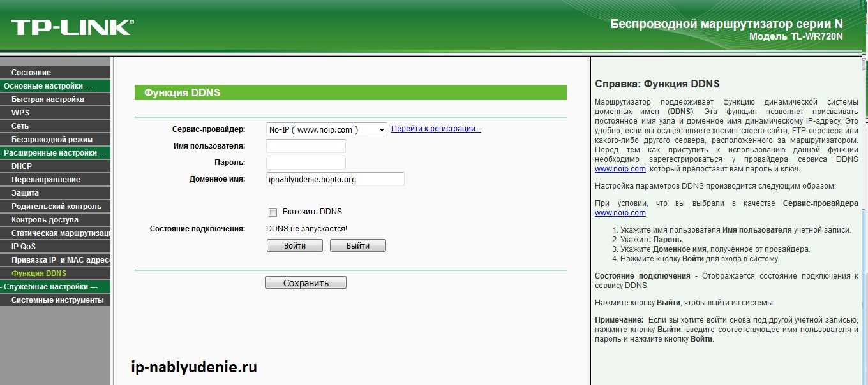Open Родительский контроль settings
Image resolution: width=868 pixels, height=385 pixels.
[56, 207]
